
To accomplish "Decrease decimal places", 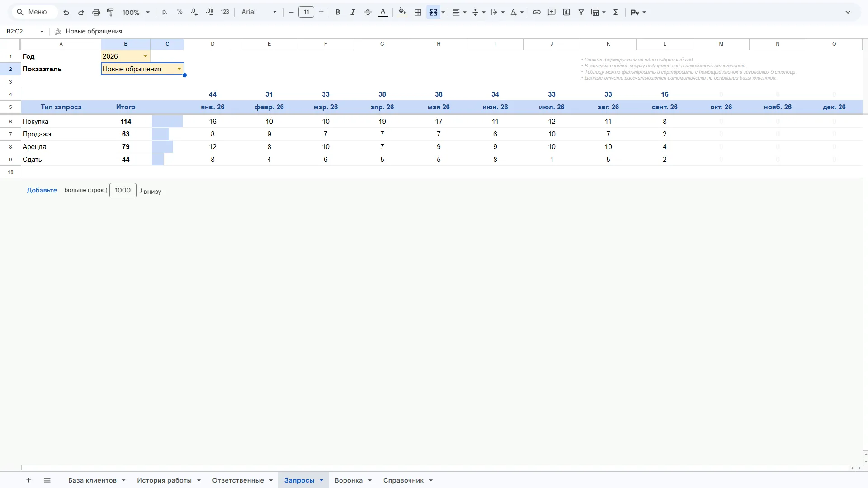I will click(x=194, y=12).
